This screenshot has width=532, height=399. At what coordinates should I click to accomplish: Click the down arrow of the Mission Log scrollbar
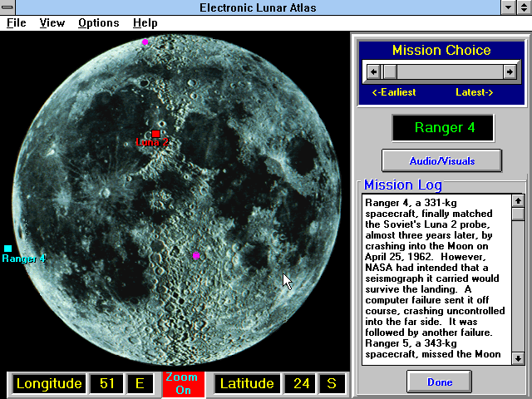[x=518, y=358]
